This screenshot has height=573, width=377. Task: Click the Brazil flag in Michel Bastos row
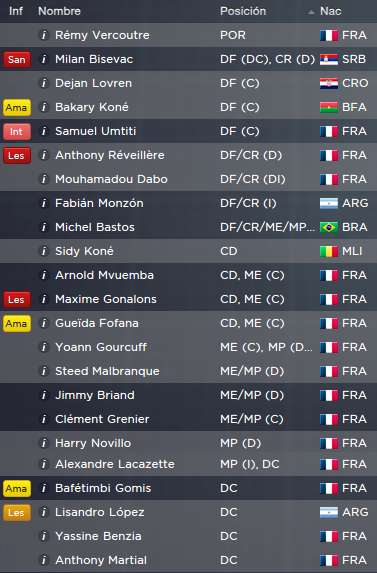(x=329, y=227)
